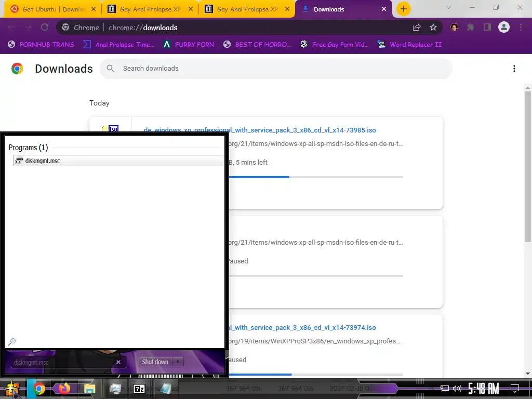Click the ISO file icon of first download

(x=110, y=129)
